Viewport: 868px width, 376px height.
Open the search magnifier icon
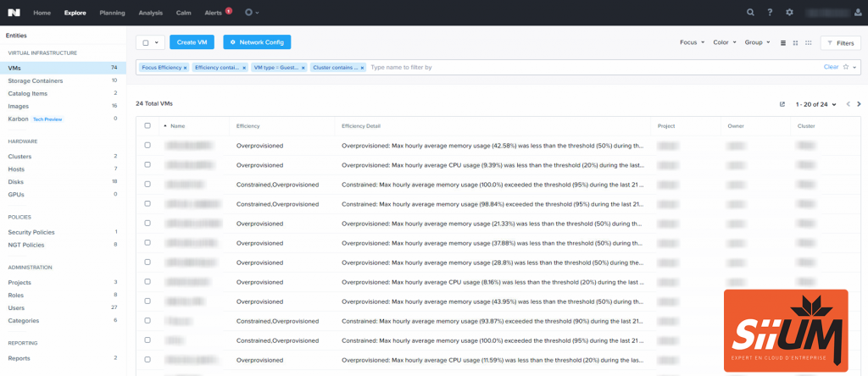pyautogui.click(x=750, y=13)
